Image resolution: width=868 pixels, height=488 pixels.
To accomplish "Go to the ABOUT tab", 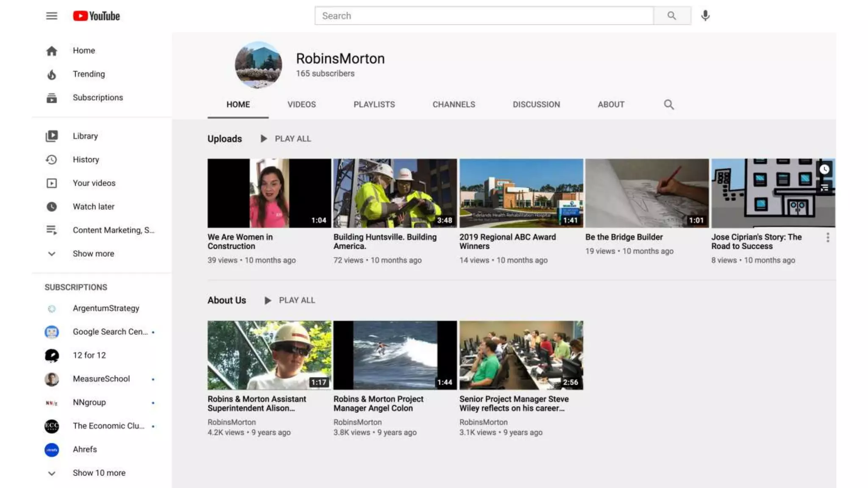I will 611,105.
